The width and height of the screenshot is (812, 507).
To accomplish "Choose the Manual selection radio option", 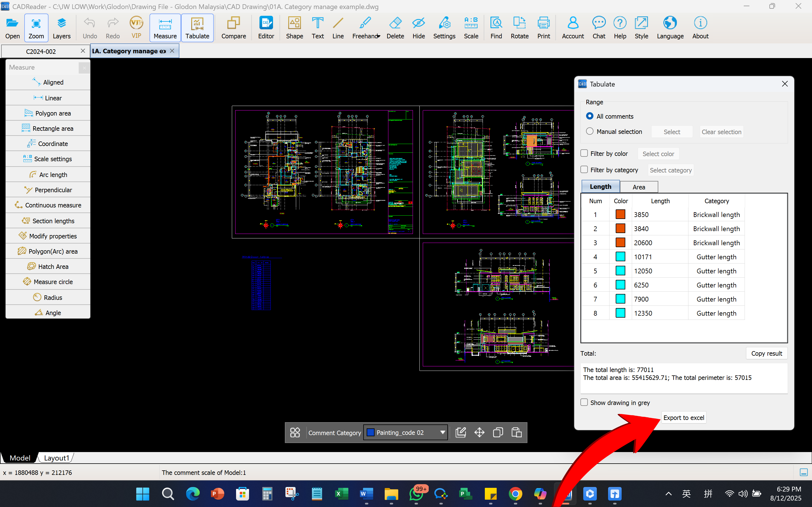I will pyautogui.click(x=589, y=131).
